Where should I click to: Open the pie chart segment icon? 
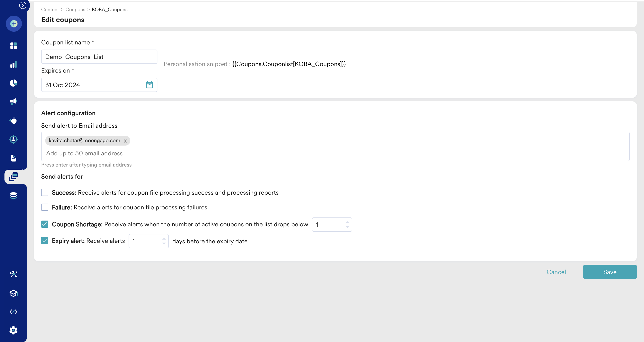13,83
